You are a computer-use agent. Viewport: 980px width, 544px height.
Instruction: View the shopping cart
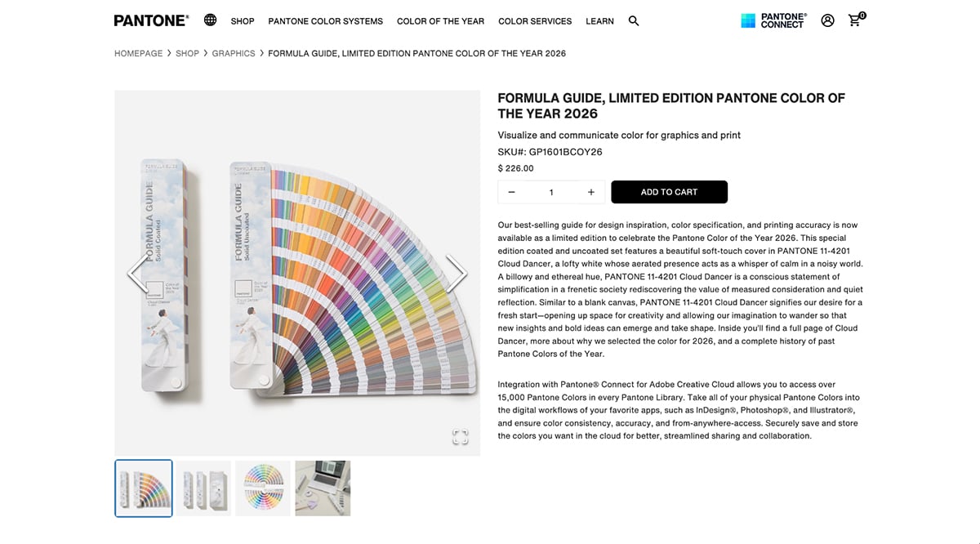854,20
